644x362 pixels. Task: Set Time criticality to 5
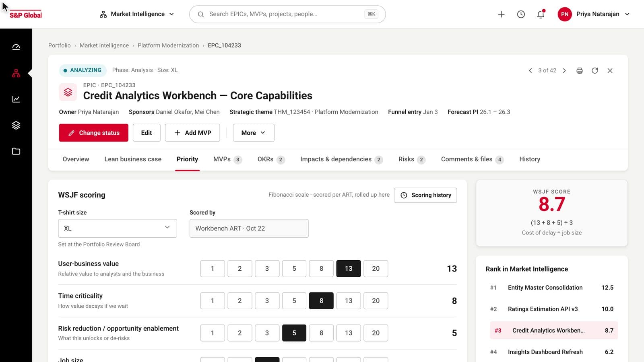point(294,301)
